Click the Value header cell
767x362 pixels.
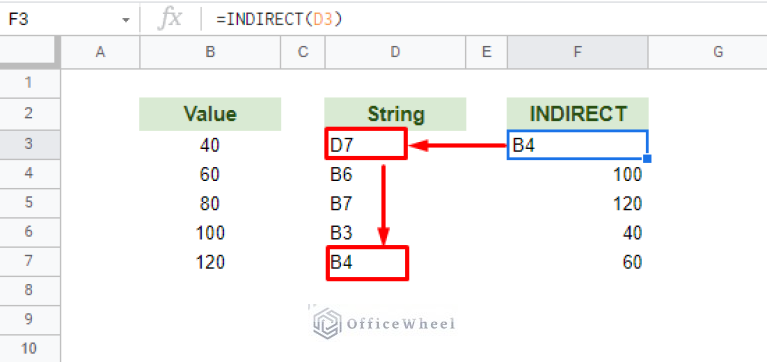[210, 114]
